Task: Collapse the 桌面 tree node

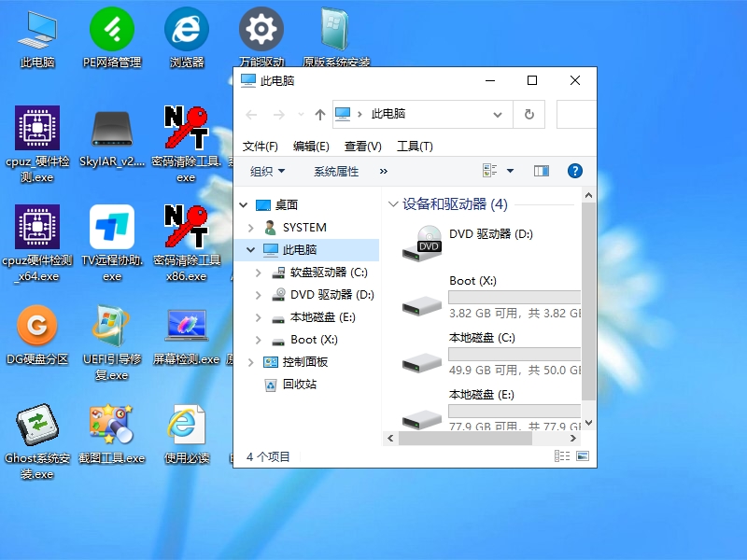Action: tap(244, 205)
